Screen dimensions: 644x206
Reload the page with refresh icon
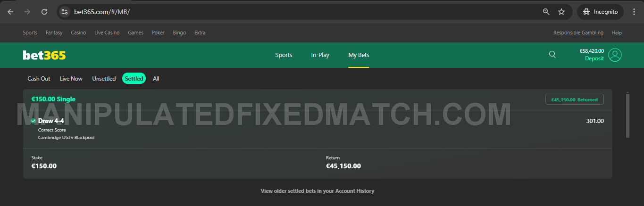44,12
